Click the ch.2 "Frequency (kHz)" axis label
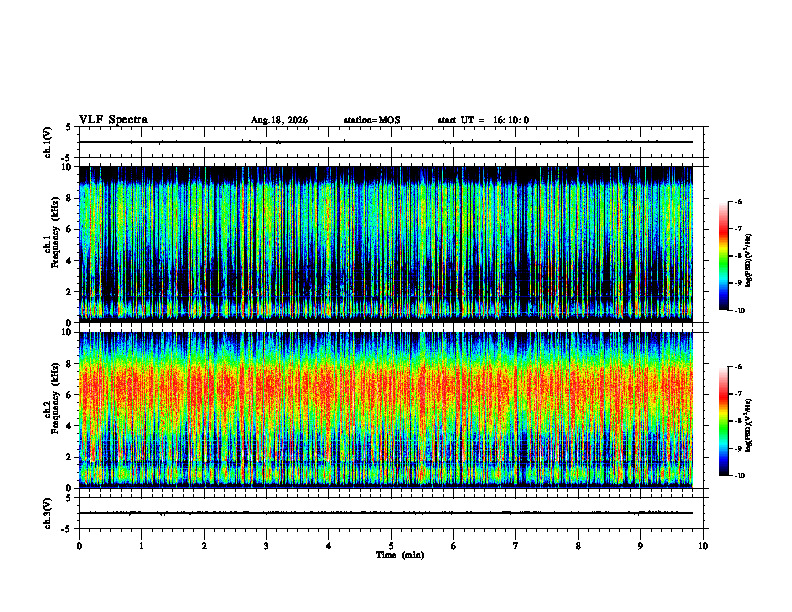The height and width of the screenshot is (612, 792). click(56, 398)
